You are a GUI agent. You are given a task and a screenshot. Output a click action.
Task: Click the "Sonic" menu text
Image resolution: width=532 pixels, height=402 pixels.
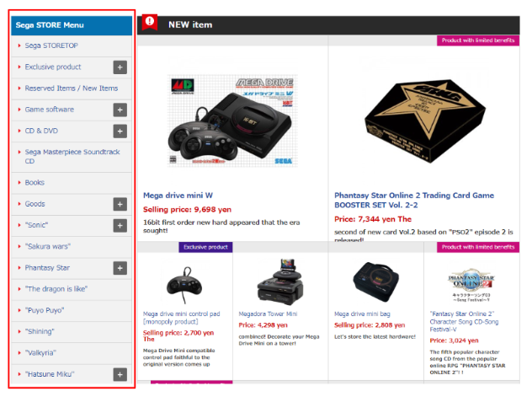tap(37, 225)
